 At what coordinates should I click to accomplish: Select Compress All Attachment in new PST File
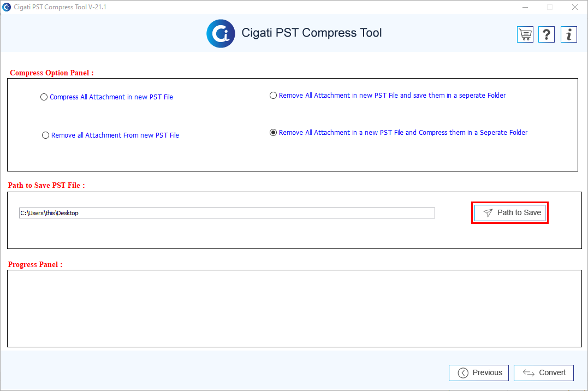106,97
